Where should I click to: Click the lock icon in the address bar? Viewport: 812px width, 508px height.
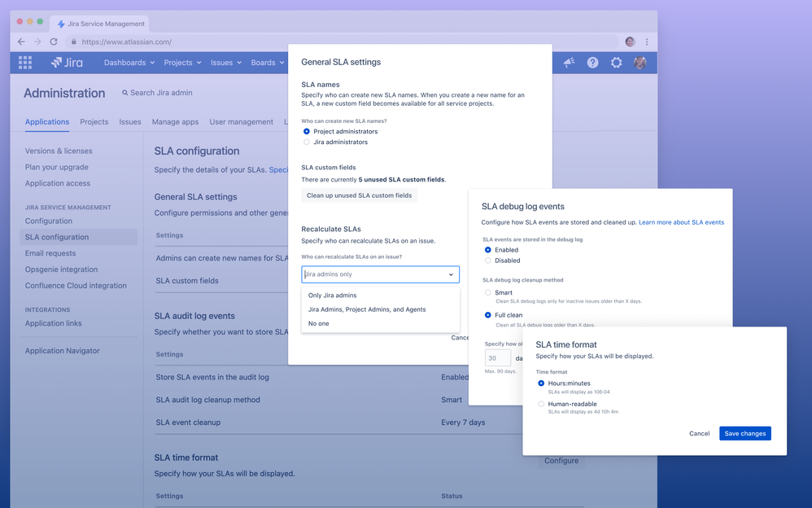click(x=73, y=42)
